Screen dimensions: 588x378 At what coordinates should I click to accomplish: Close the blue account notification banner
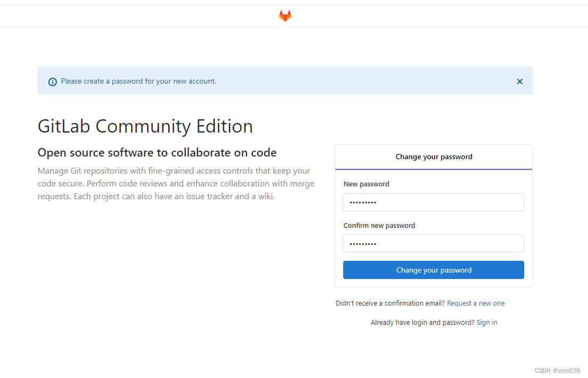(x=520, y=81)
